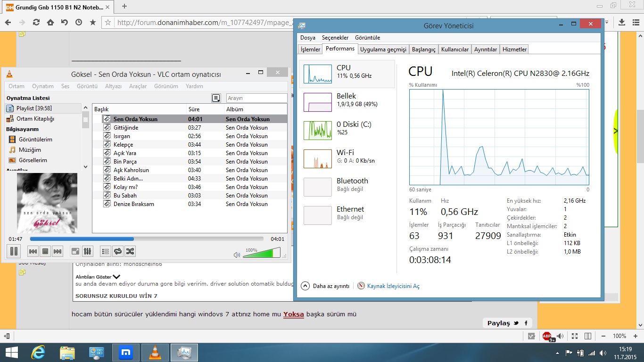This screenshot has width=644, height=362.
Task: Select Ethernet performance item
Action: (x=347, y=215)
